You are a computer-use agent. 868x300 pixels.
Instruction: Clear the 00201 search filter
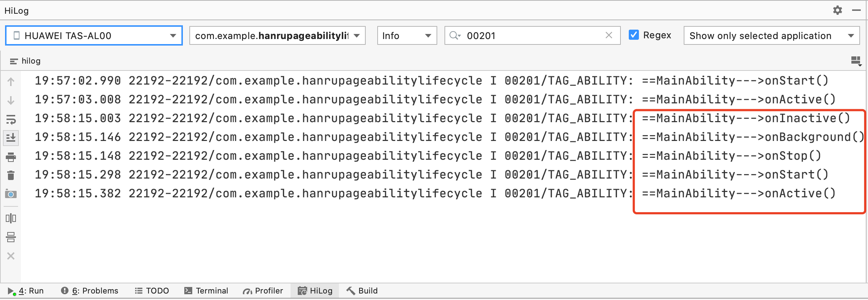609,35
